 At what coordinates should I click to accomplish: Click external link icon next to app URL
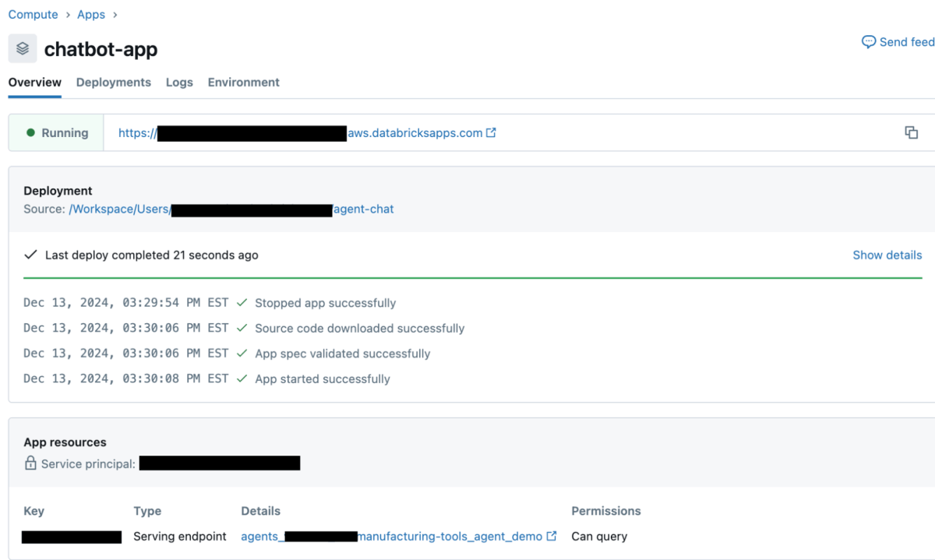pyautogui.click(x=491, y=133)
